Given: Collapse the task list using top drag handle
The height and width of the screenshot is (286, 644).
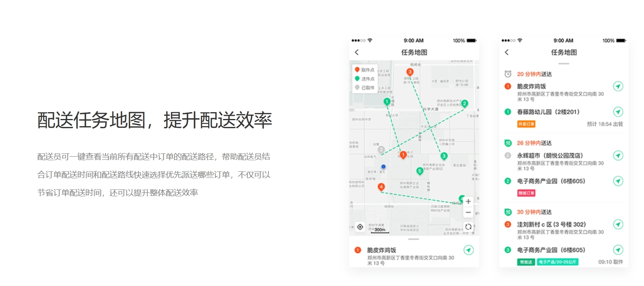Looking at the screenshot, I should (x=564, y=64).
